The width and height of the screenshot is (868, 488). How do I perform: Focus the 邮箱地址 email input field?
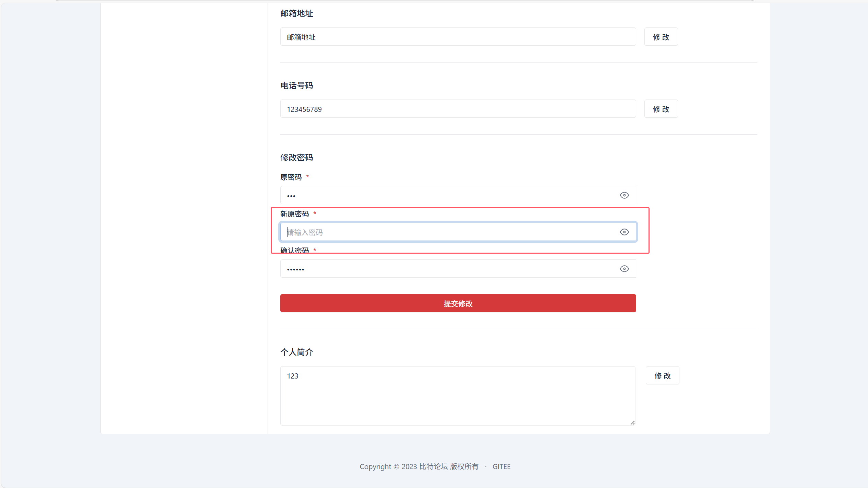(458, 37)
